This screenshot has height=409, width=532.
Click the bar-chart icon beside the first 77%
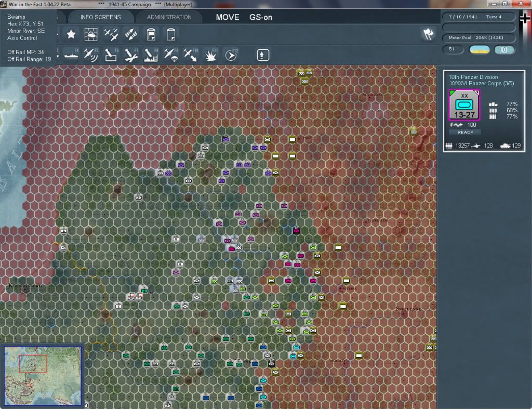click(493, 104)
